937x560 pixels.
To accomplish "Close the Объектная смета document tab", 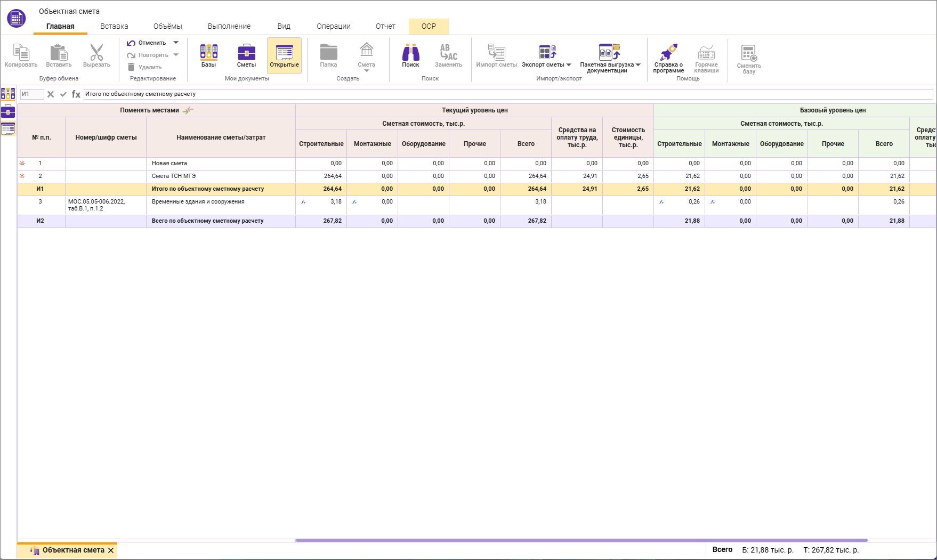I will click(111, 550).
